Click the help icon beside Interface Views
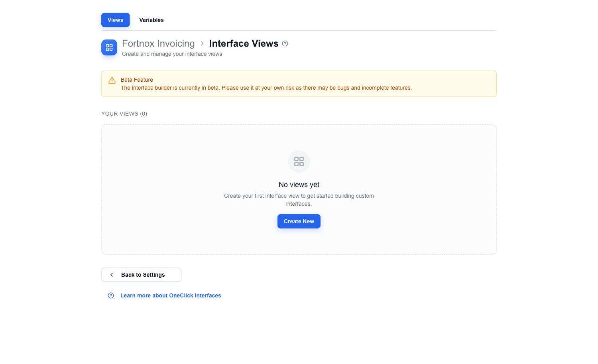This screenshot has width=598, height=364. [x=285, y=43]
